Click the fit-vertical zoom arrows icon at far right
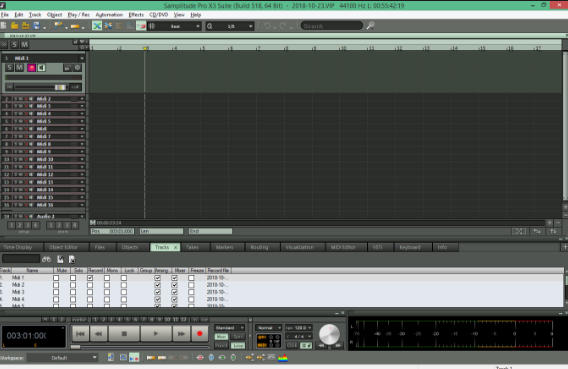Image resolution: width=568 pixels, height=369 pixels. pos(553,231)
